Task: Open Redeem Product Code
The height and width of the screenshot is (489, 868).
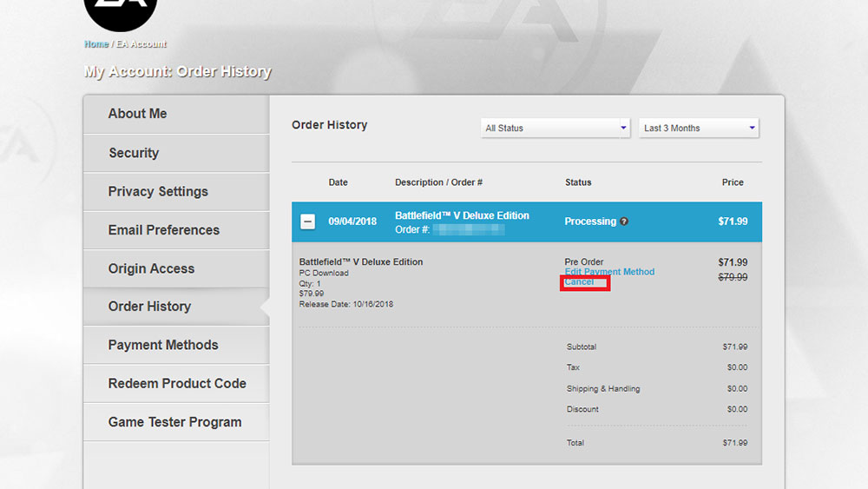Action: pyautogui.click(x=176, y=384)
